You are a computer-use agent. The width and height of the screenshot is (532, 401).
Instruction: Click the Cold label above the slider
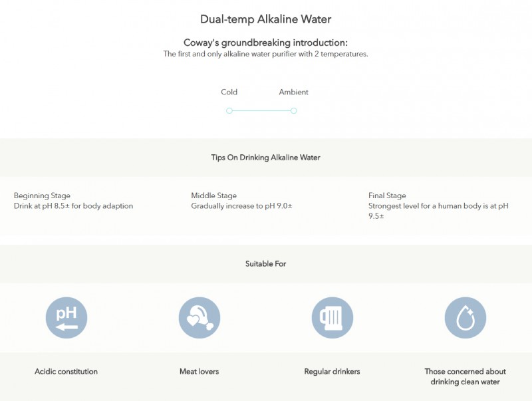coord(229,92)
